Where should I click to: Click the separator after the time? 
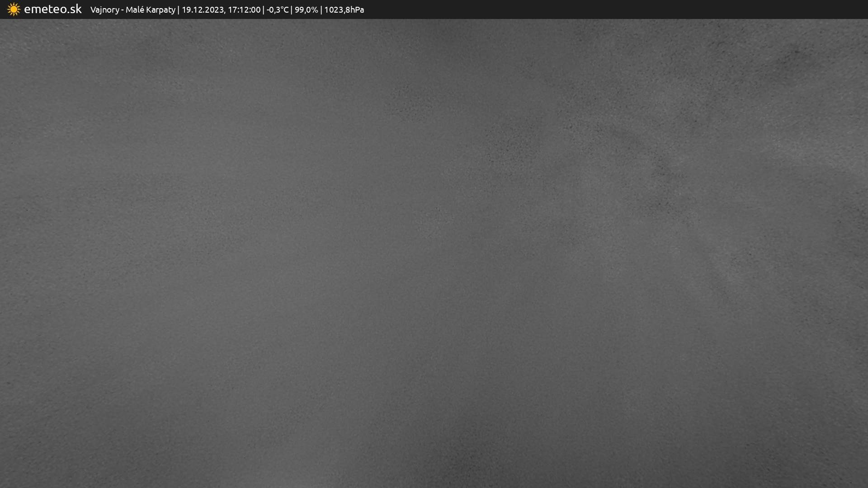[x=264, y=9]
